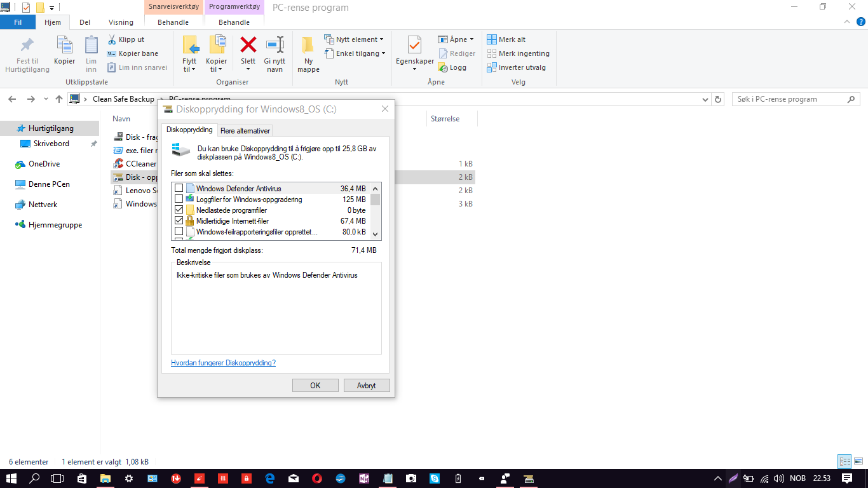Create a folder with the Ny mappe icon

tap(308, 44)
